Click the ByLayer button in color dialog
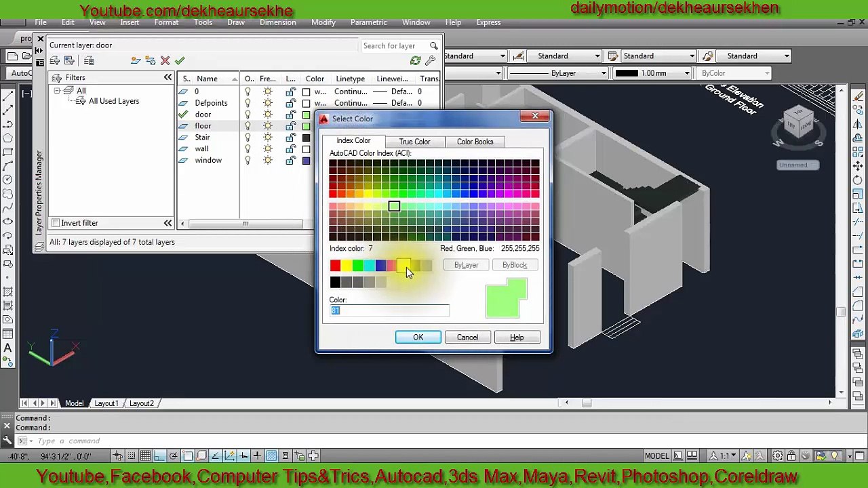 point(467,265)
